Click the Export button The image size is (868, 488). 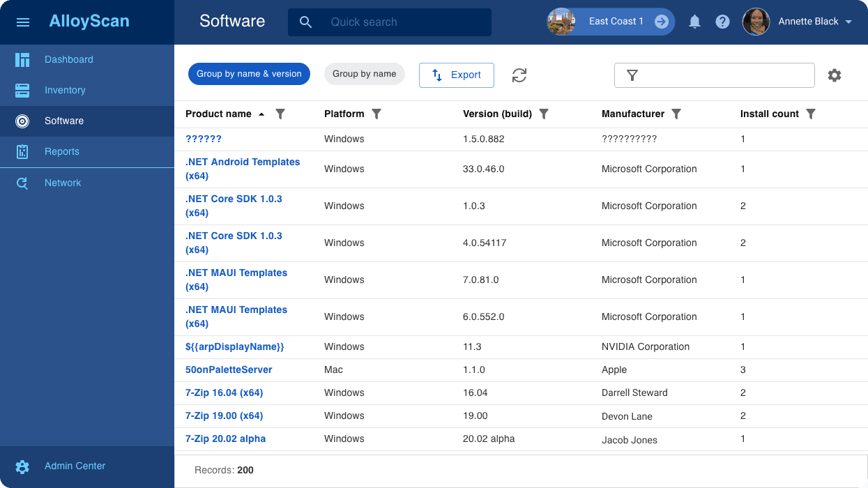click(457, 75)
